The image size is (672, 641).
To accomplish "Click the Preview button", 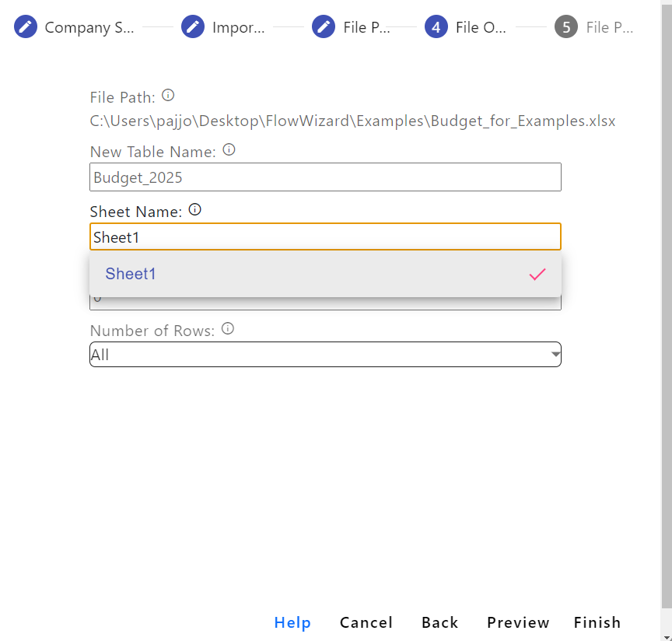I will (518, 622).
